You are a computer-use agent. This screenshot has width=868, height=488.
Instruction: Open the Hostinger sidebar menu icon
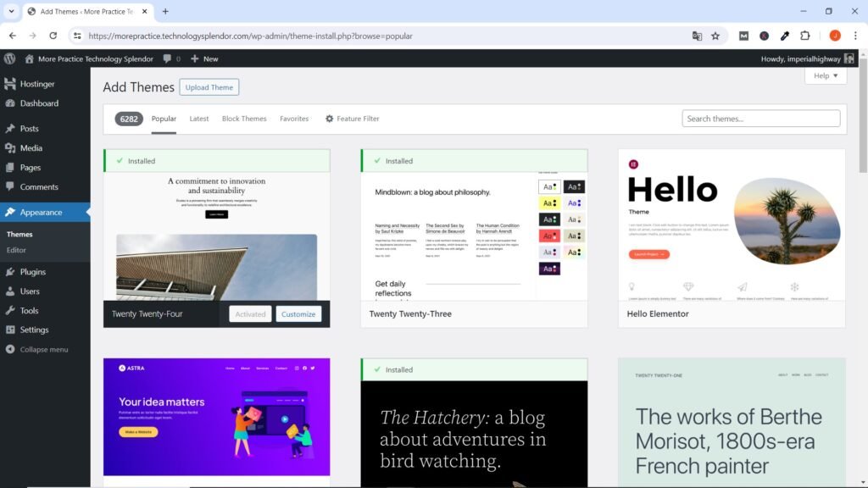coord(9,84)
